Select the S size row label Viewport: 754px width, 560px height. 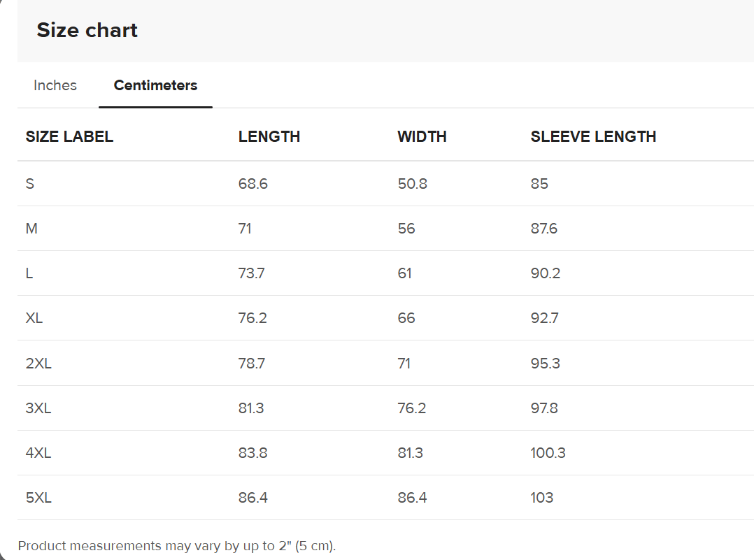tap(30, 184)
